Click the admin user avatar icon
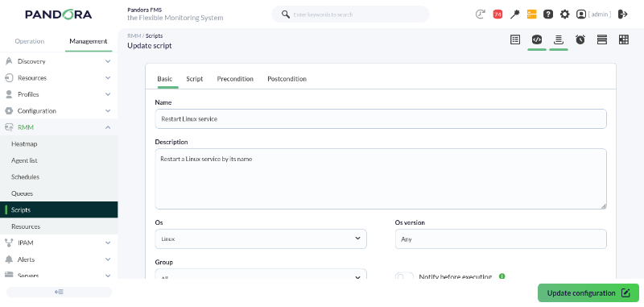Screen dimensions: 644x307 [580, 15]
